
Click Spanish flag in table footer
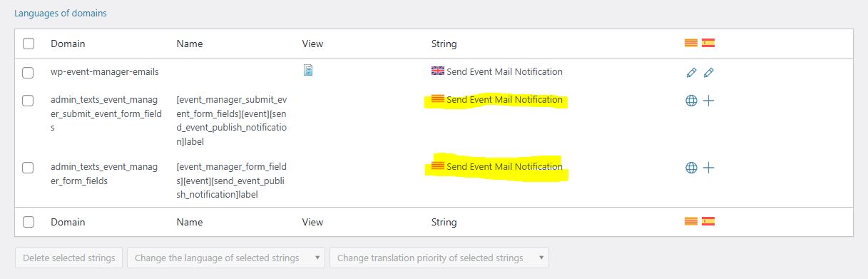click(x=708, y=221)
